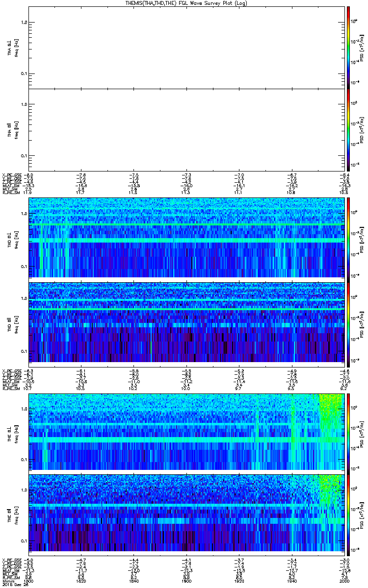Image resolution: width=368 pixels, height=588 pixels.
Task: Click the '2000' time tick label
Action: (x=343, y=581)
